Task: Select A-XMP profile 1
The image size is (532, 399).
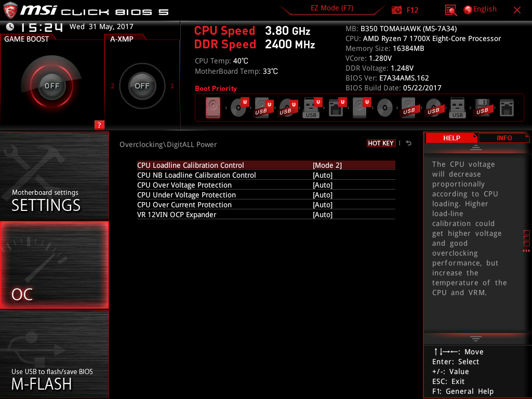Action: pyautogui.click(x=172, y=86)
